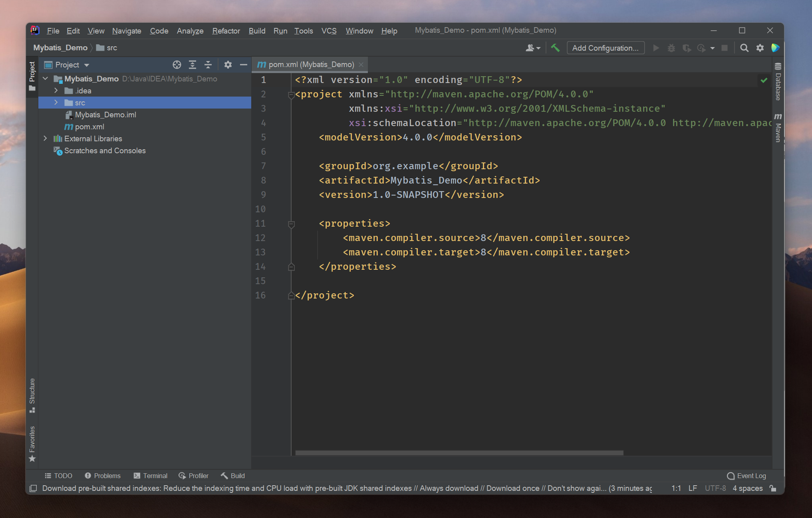Expand the src folder in tree
The width and height of the screenshot is (812, 518).
click(56, 103)
